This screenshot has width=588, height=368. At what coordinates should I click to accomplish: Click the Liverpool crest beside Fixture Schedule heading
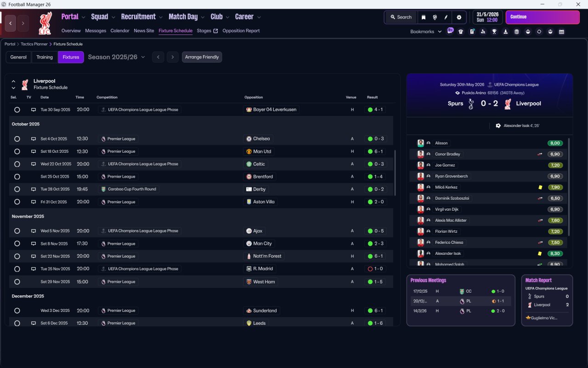point(25,84)
